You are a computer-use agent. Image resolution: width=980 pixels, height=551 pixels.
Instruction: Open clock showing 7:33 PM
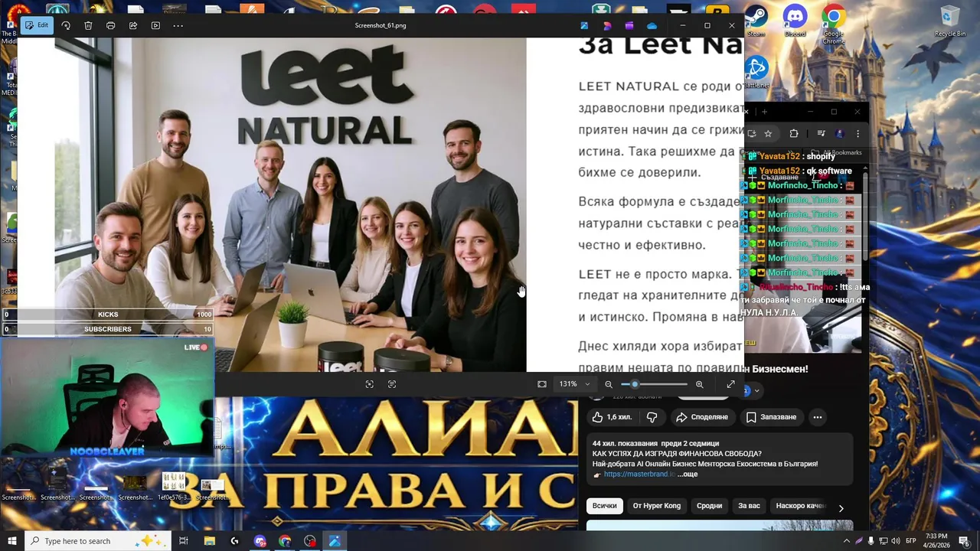[936, 541]
